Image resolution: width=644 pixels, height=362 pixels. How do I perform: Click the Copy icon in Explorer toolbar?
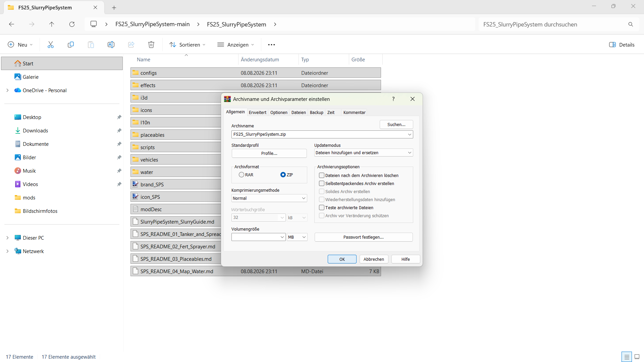pos(71,45)
